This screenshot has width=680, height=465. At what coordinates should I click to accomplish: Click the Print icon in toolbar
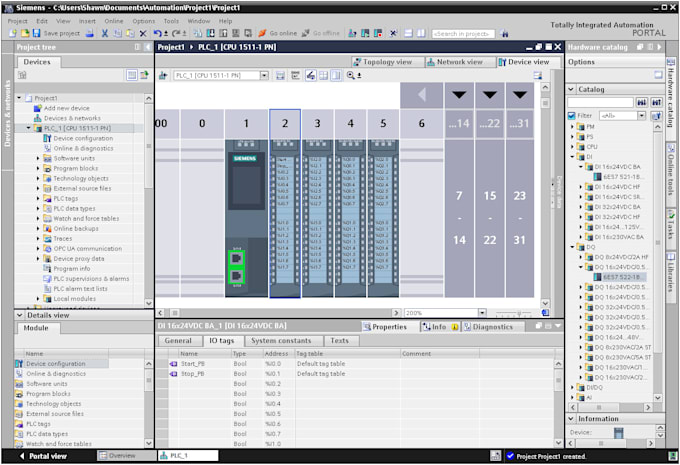tap(90, 33)
